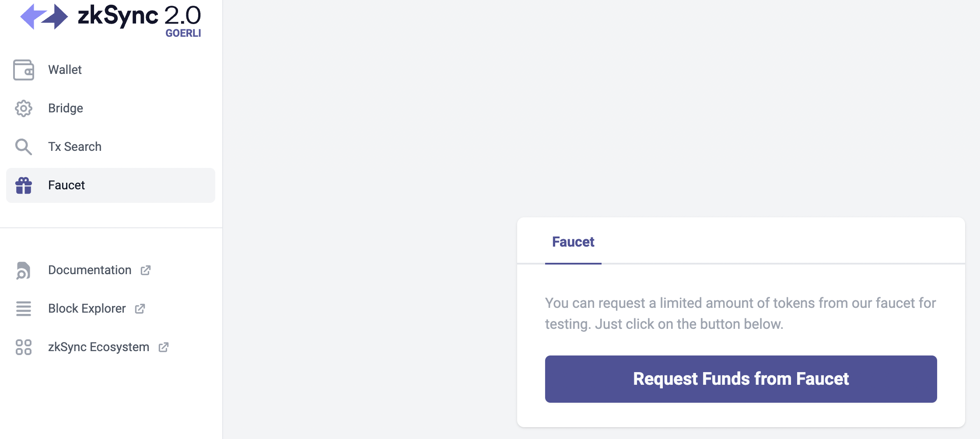Click the zkSync arrows logo icon

coord(44,17)
